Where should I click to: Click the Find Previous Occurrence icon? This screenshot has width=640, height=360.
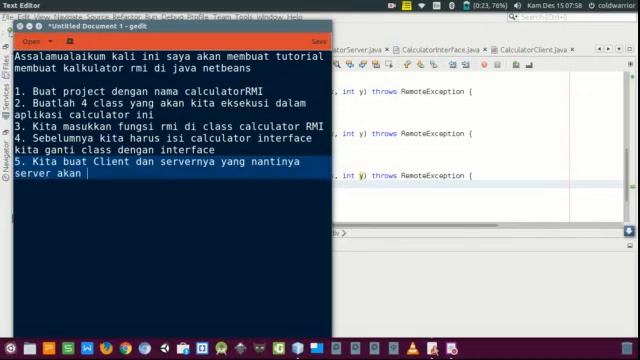[x=350, y=64]
